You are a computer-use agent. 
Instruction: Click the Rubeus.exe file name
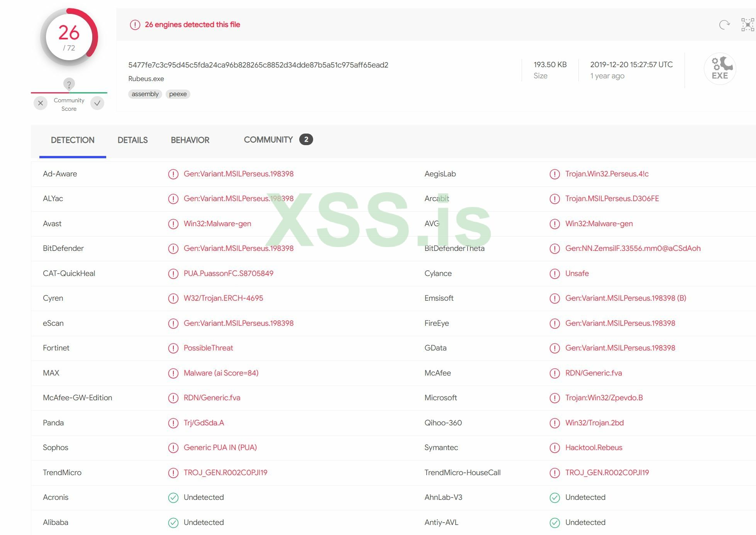click(x=146, y=79)
